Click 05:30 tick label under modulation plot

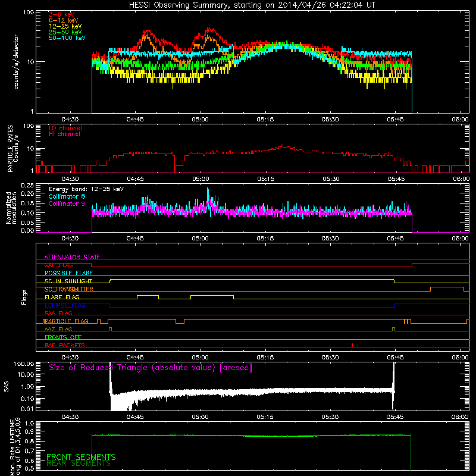click(x=330, y=239)
